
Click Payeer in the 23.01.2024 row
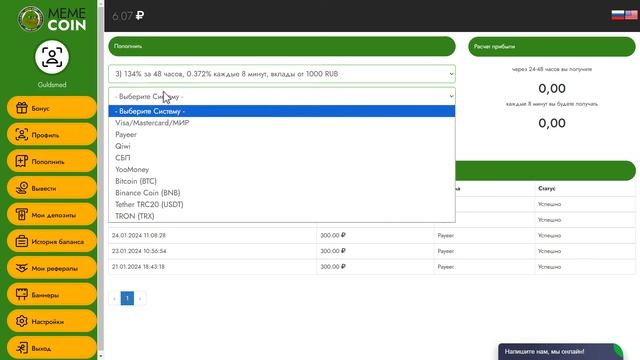(445, 251)
